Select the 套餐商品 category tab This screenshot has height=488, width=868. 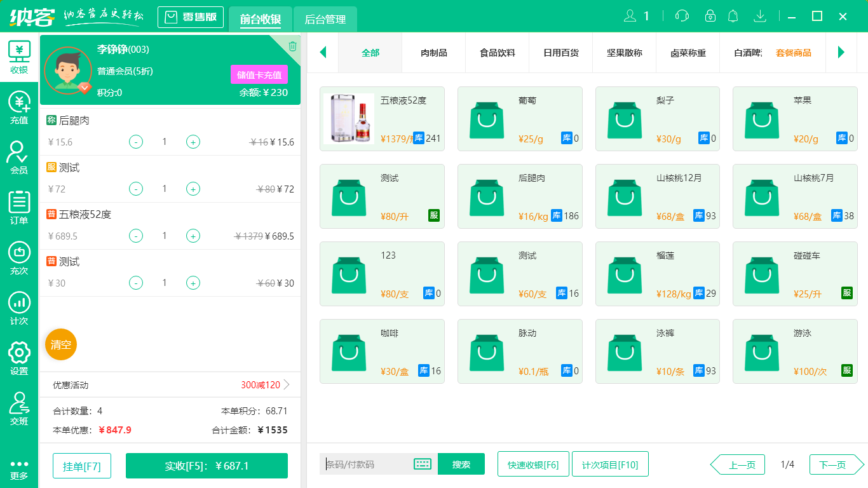tap(792, 53)
